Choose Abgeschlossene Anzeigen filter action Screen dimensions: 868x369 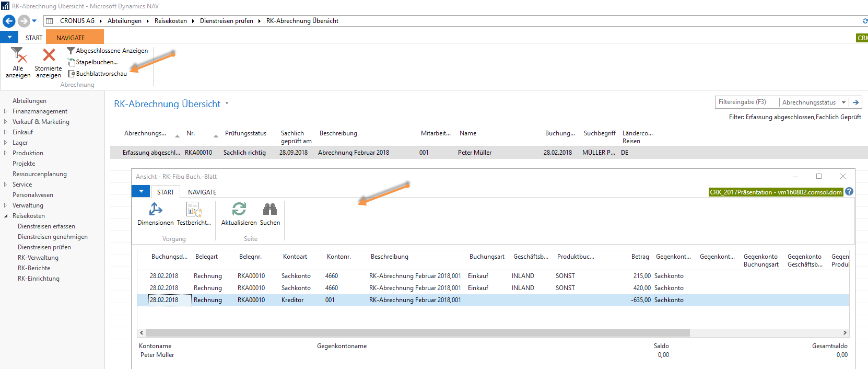point(108,51)
